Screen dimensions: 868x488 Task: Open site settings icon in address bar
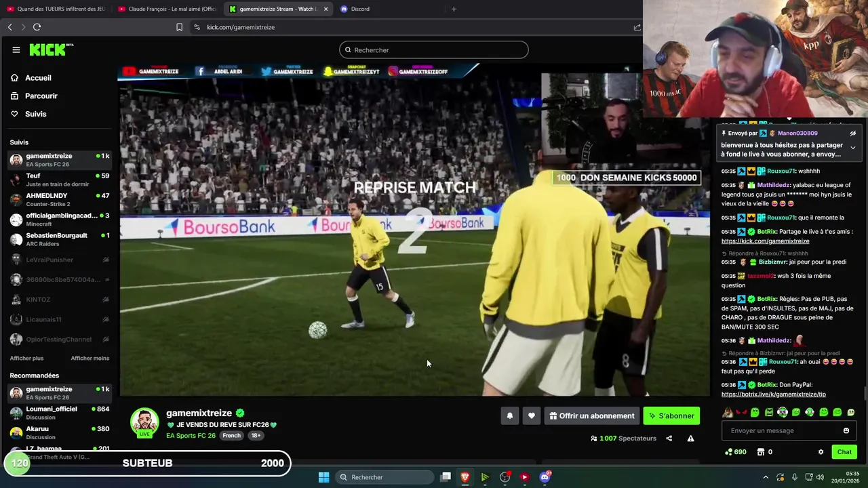tap(197, 27)
